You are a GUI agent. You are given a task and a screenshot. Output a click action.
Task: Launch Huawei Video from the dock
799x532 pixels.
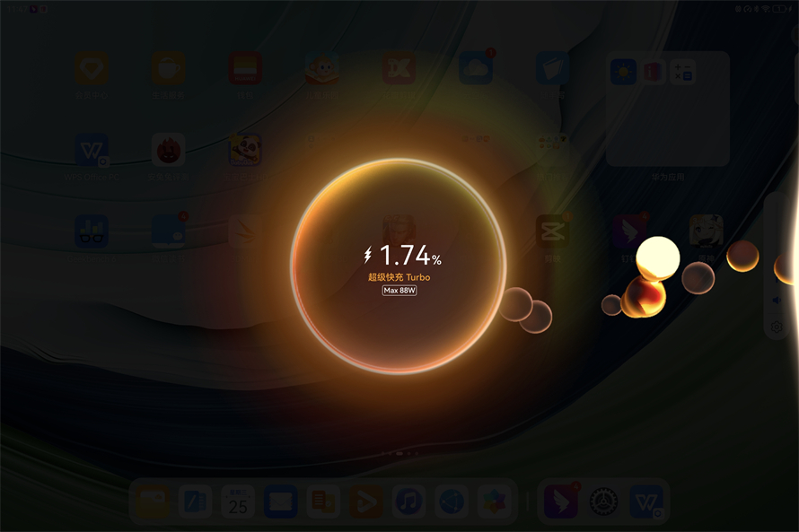tap(366, 501)
